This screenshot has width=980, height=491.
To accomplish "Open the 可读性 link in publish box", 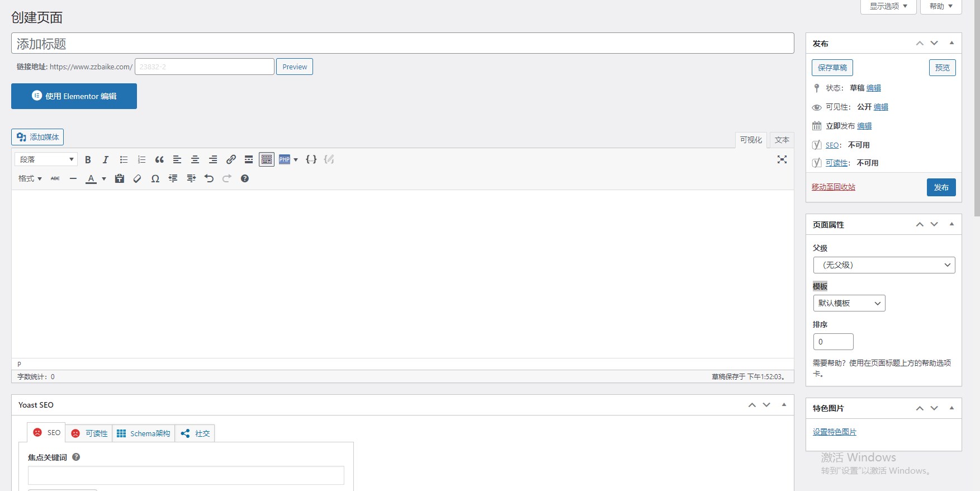I will coord(837,163).
